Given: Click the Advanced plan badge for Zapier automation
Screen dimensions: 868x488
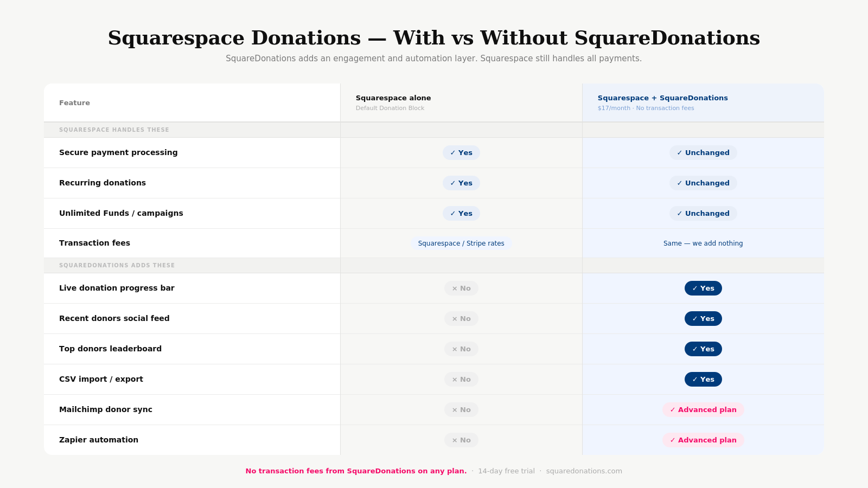Looking at the screenshot, I should (x=703, y=440).
